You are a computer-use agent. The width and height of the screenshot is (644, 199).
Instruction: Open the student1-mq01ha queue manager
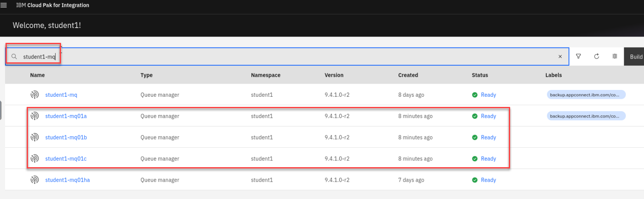[x=67, y=180]
